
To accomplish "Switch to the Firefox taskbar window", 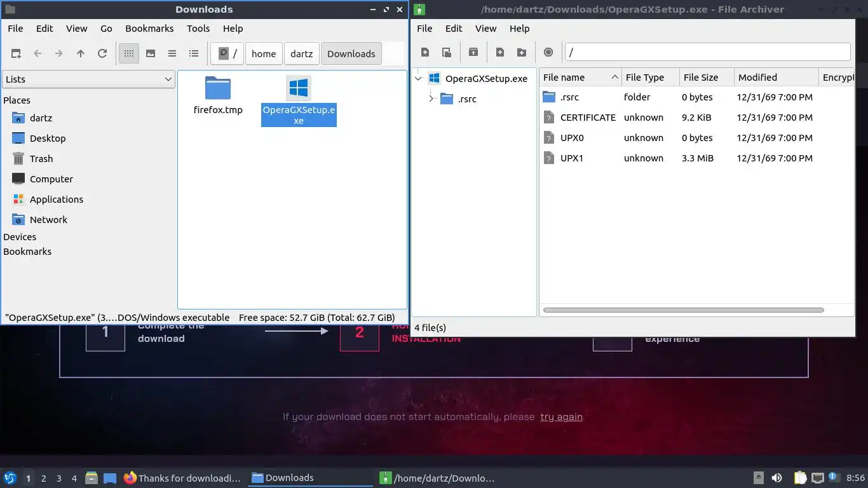I will pyautogui.click(x=183, y=478).
